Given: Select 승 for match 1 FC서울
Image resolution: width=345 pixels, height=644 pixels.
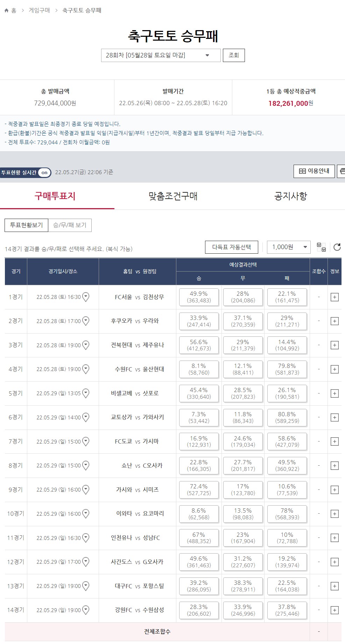Looking at the screenshot, I should 199,297.
